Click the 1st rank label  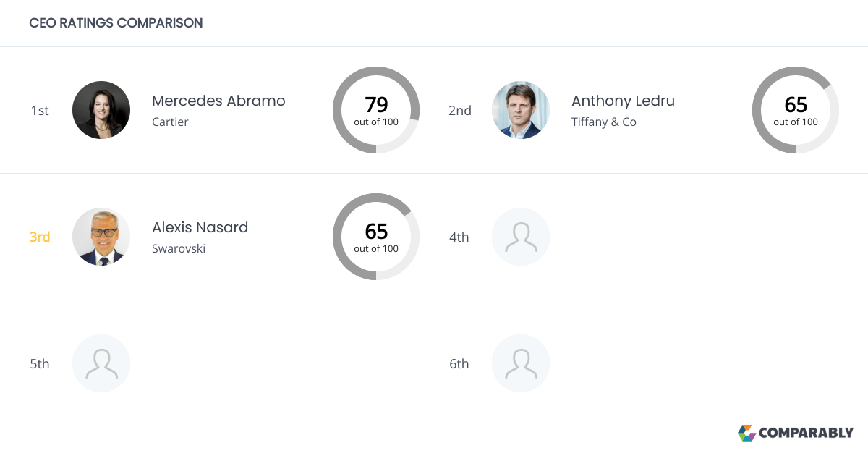click(40, 110)
